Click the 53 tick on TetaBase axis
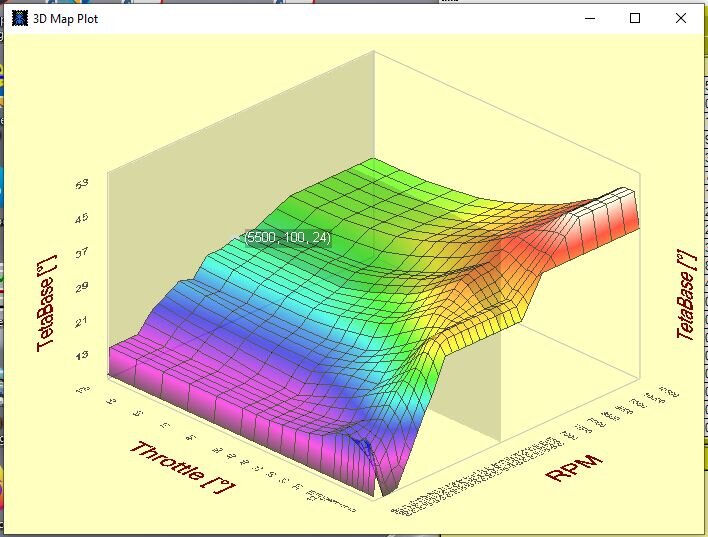 [x=81, y=184]
